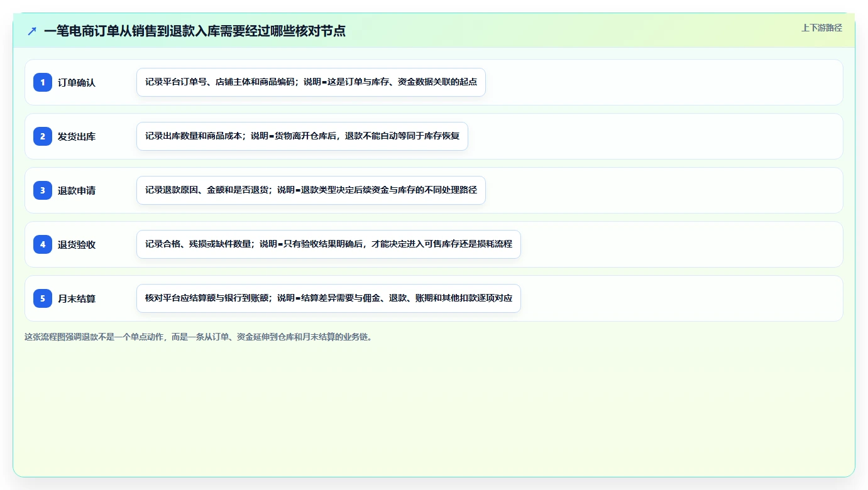Click the 订单确认 step label
868x490 pixels.
coord(77,82)
